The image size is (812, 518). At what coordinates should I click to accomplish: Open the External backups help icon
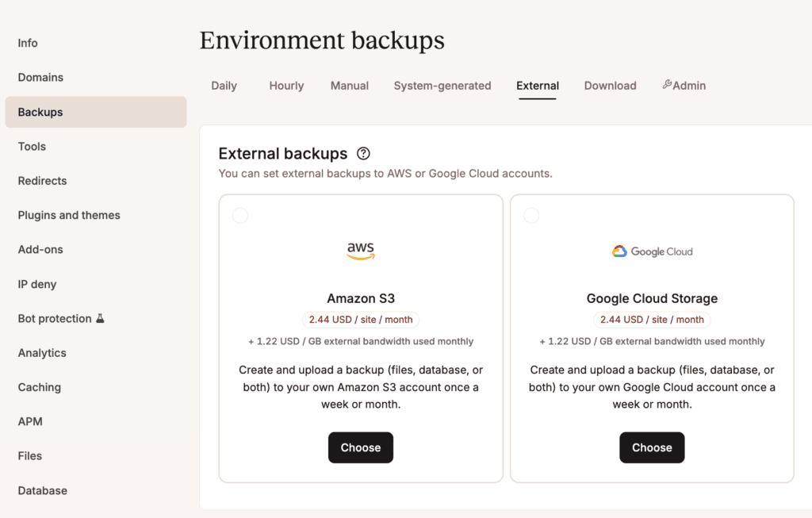point(363,153)
